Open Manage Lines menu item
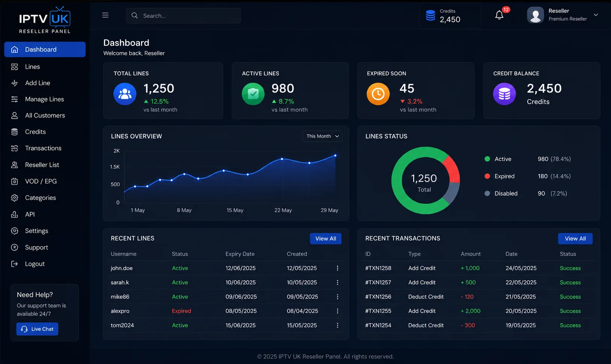The image size is (611, 364). tap(45, 99)
